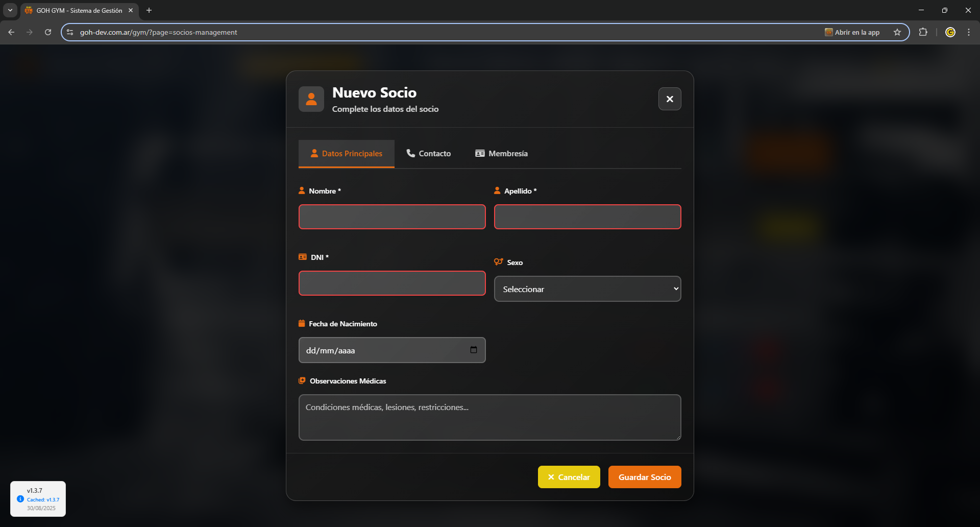Focus the Nombre input field
Image resolution: width=980 pixels, height=527 pixels.
tap(392, 217)
